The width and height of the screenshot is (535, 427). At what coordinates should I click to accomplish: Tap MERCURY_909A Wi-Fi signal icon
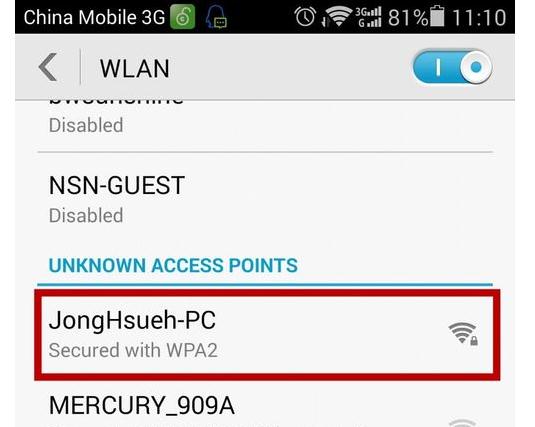coord(462,423)
